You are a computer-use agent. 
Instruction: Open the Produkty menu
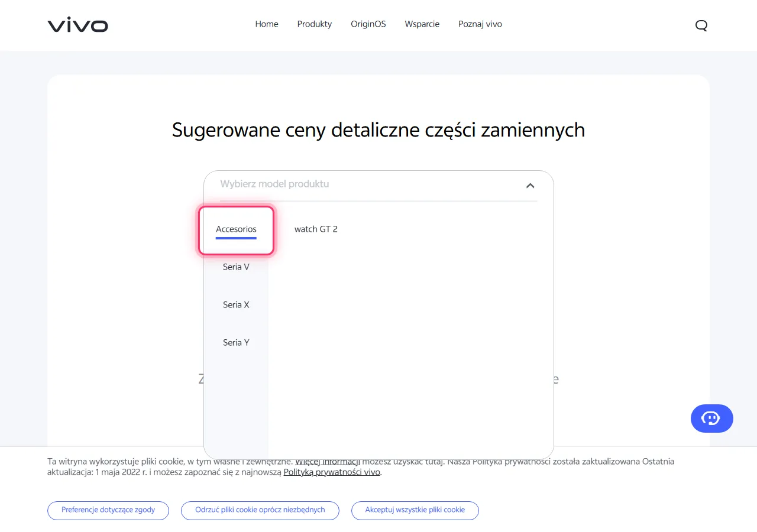click(315, 24)
